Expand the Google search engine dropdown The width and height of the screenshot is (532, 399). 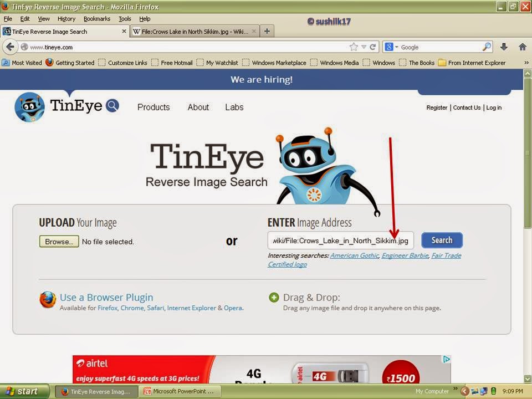coord(392,47)
